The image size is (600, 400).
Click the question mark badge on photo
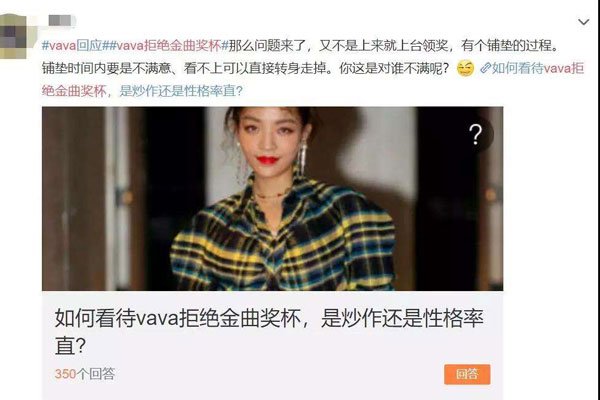(x=476, y=134)
